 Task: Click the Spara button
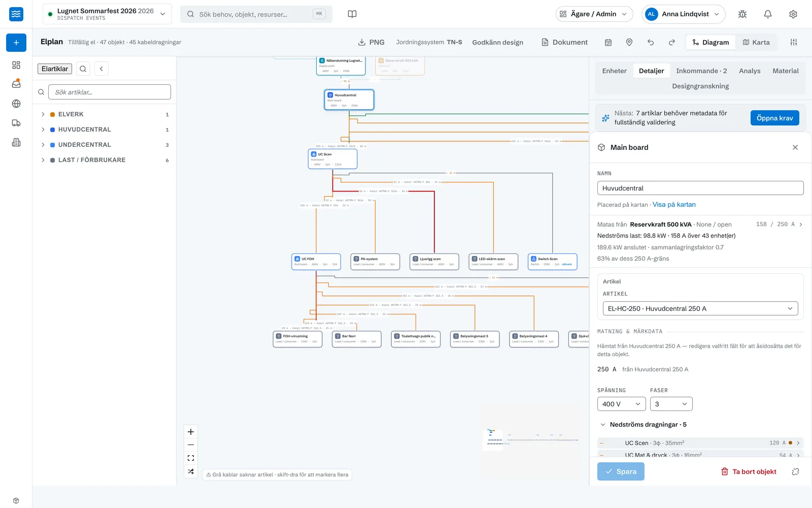click(x=621, y=471)
